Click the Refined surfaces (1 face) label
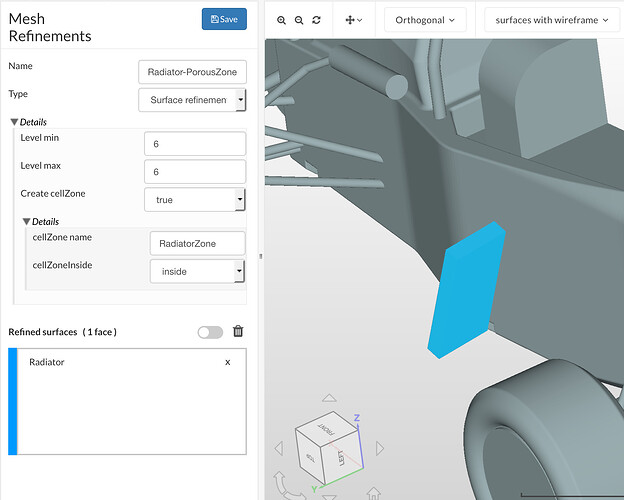 point(62,332)
